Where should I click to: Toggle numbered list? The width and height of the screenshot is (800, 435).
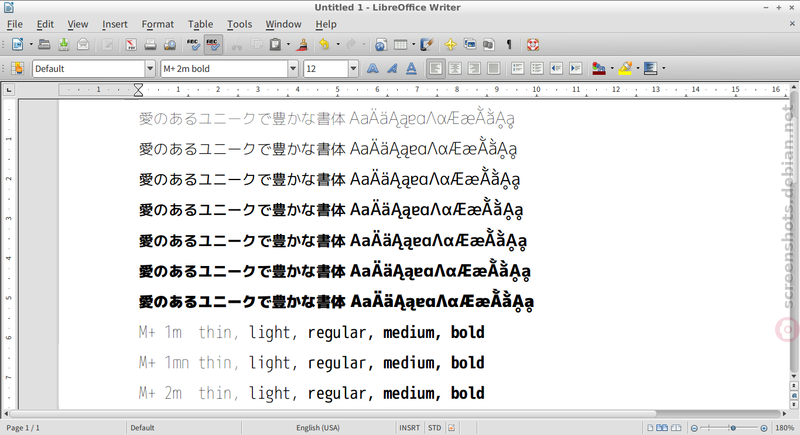(x=517, y=68)
